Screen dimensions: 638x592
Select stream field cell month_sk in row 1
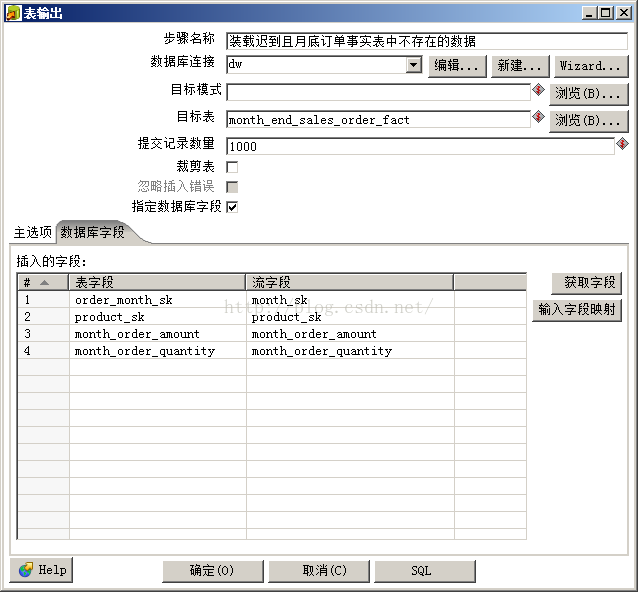coord(350,300)
